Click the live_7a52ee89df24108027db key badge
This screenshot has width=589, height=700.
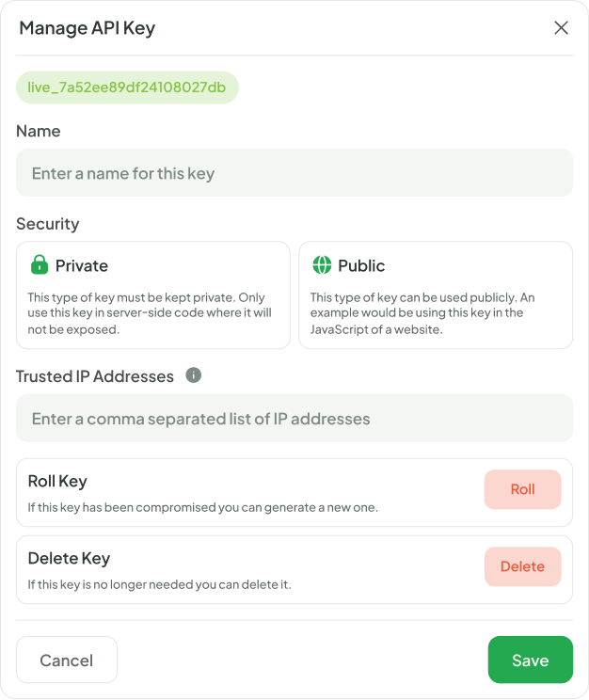[127, 87]
